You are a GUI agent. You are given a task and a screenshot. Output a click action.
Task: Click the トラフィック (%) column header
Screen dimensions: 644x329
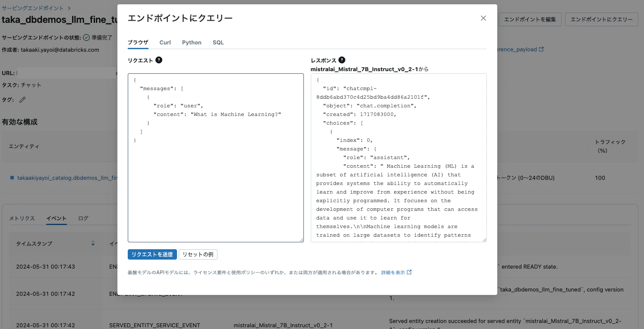(x=610, y=146)
